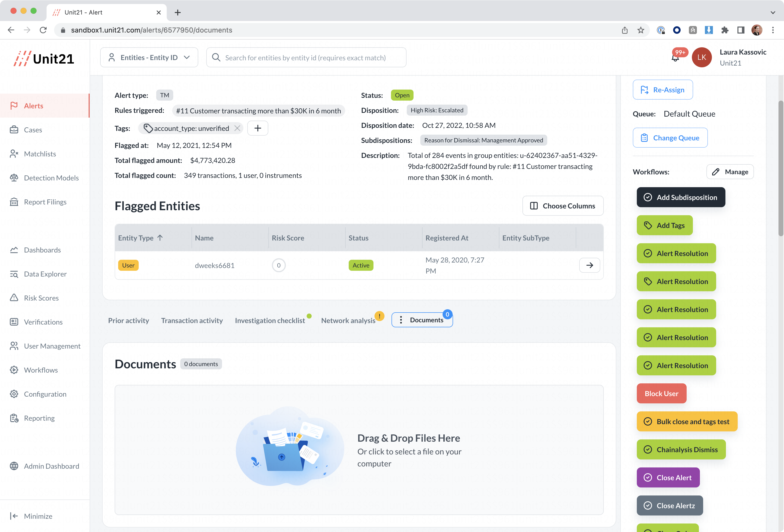Viewport: 784px width, 532px height.
Task: Click the plus button to add tag
Action: [258, 128]
